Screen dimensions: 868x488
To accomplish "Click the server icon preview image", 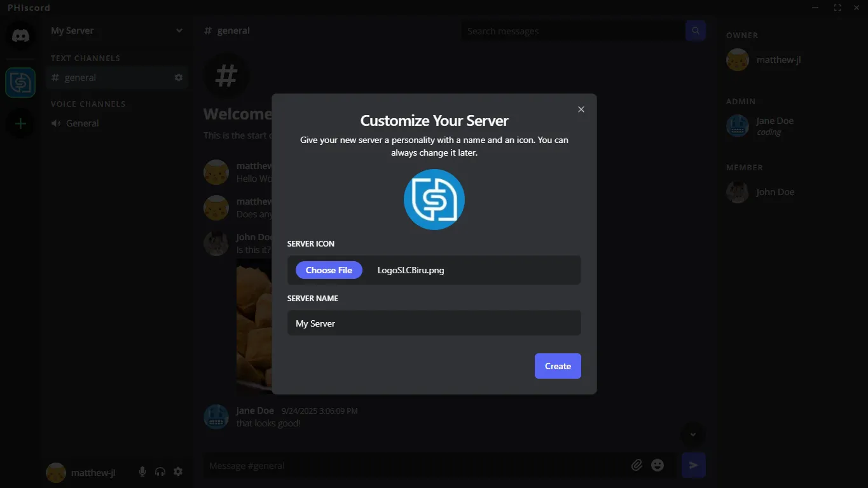I will click(x=434, y=200).
